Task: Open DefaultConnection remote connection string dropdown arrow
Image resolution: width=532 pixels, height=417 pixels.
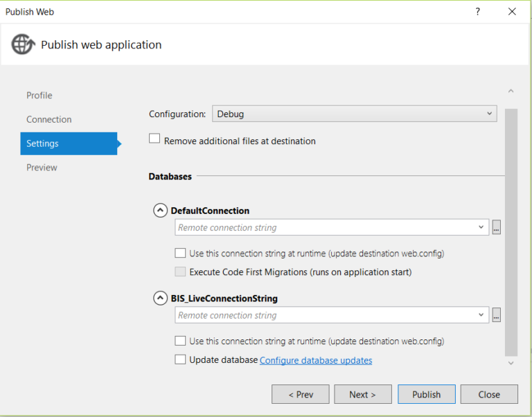Action: [481, 227]
